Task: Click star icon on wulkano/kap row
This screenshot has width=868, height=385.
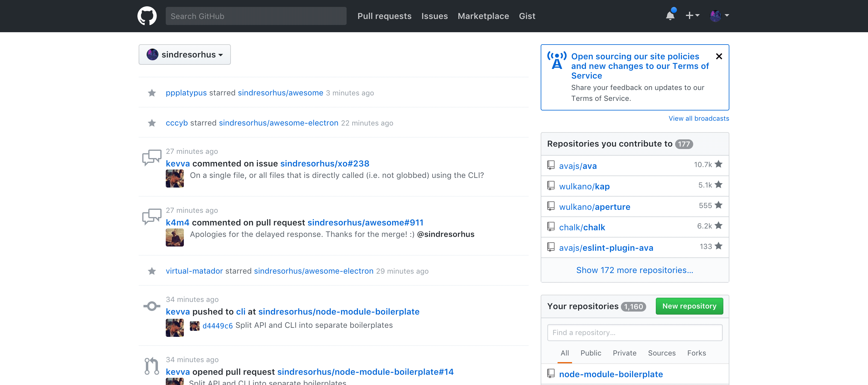Action: pyautogui.click(x=719, y=185)
